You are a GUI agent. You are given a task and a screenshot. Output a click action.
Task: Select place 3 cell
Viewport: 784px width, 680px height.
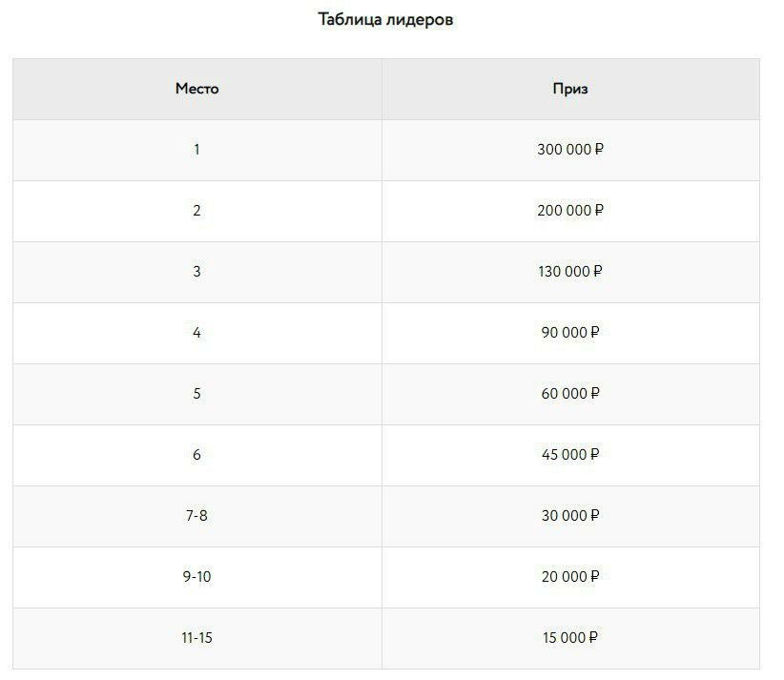point(197,272)
